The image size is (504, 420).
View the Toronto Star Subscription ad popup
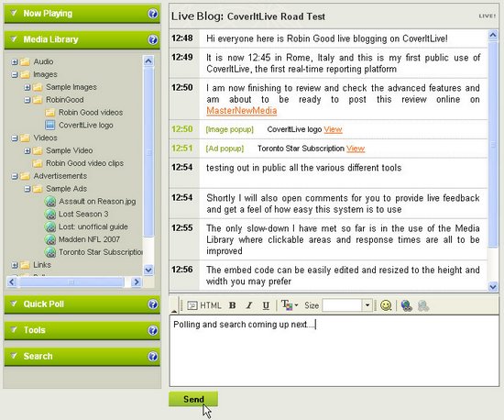(356, 149)
